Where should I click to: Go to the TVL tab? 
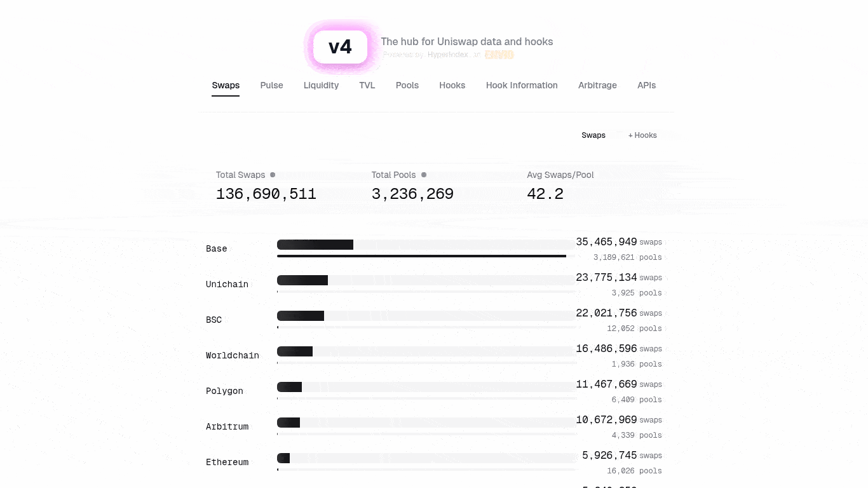click(367, 85)
